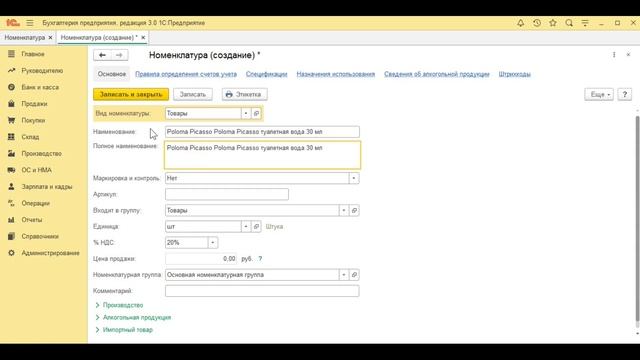Image resolution: width=640 pixels, height=360 pixels.
Task: Open notifications bell icon
Action: (520, 23)
